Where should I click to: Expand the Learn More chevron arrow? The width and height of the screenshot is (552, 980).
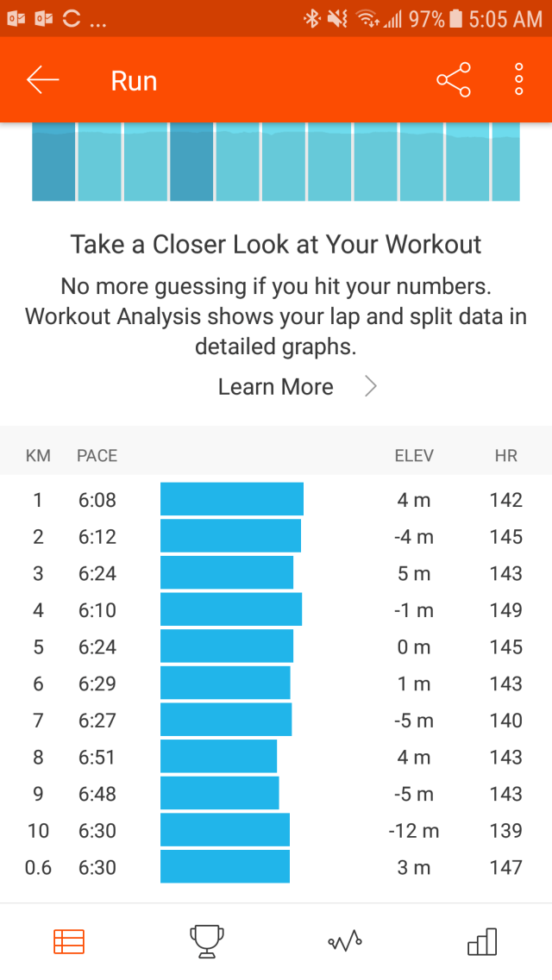[x=371, y=387]
